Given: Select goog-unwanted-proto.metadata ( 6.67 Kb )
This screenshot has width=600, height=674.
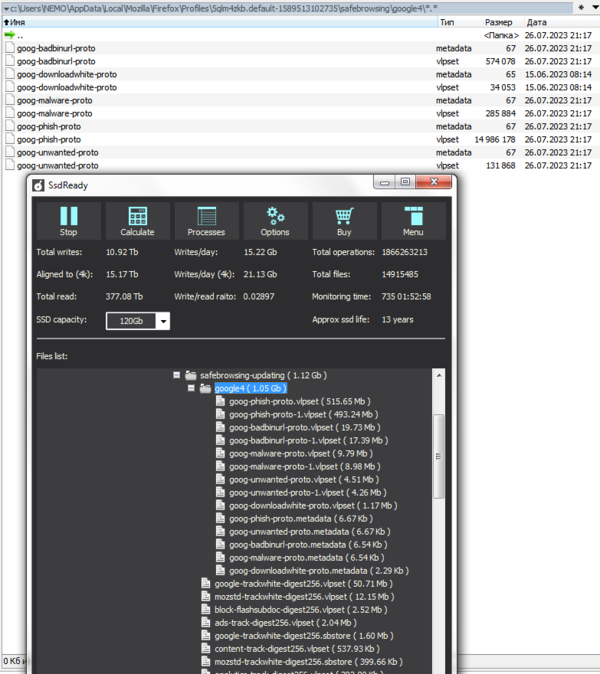Looking at the screenshot, I should click(x=309, y=532).
